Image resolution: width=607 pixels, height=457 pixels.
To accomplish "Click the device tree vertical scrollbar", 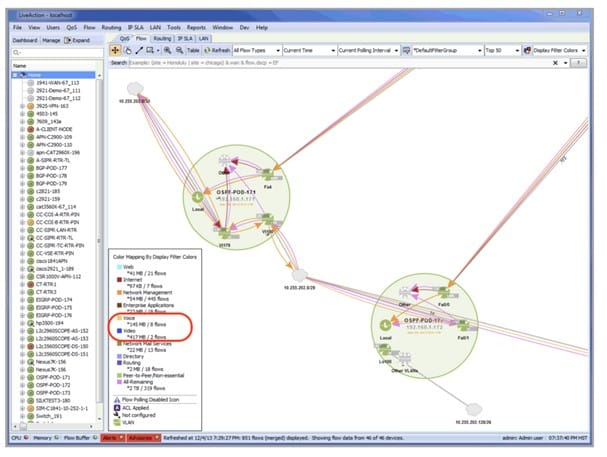I will [x=99, y=248].
